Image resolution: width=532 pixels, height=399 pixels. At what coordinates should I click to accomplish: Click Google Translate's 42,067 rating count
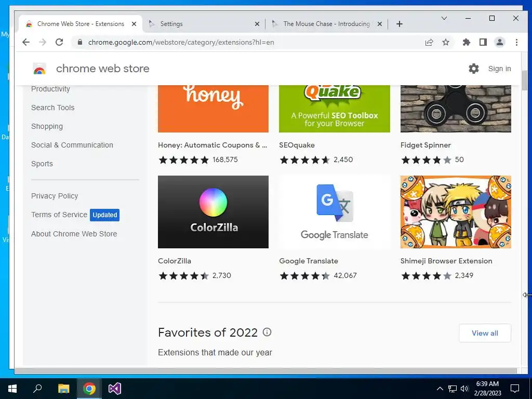click(345, 275)
